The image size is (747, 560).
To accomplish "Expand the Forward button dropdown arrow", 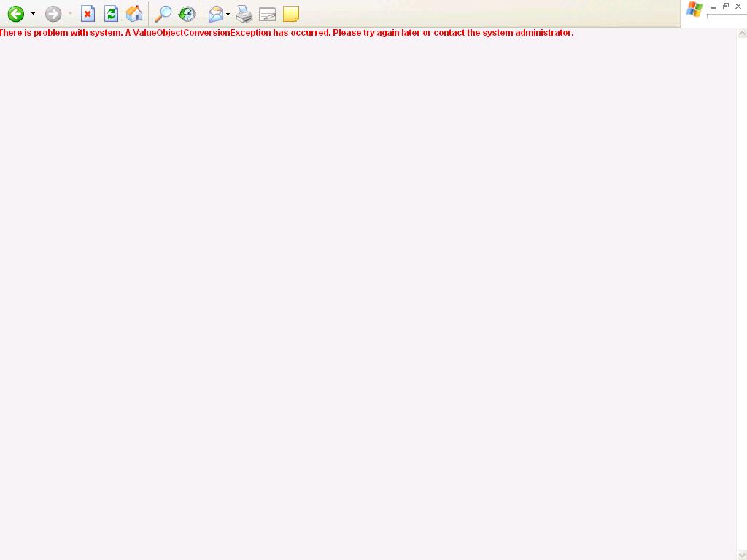I will point(70,14).
